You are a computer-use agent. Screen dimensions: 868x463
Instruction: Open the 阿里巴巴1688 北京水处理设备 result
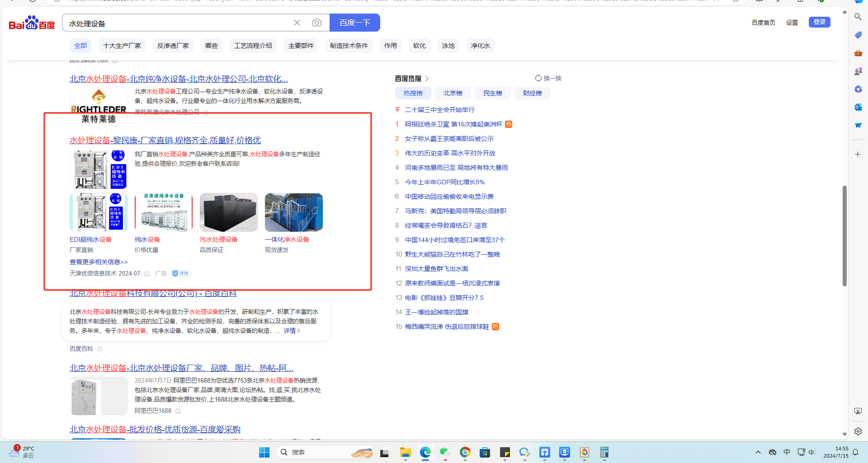pos(181,368)
